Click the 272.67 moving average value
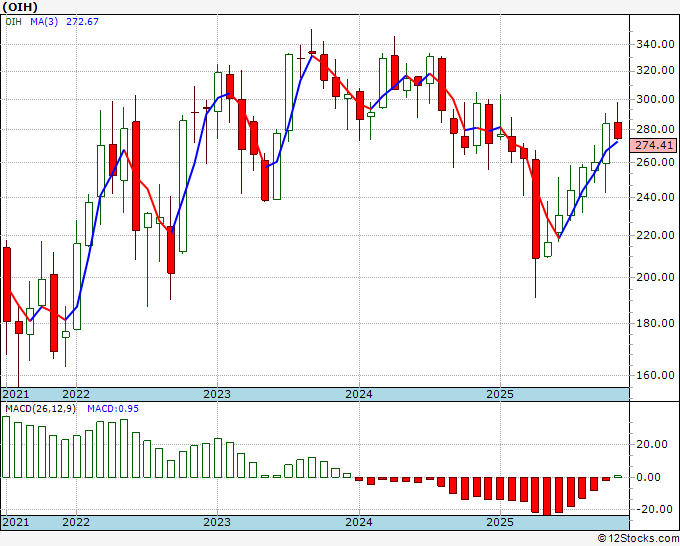 82,21
